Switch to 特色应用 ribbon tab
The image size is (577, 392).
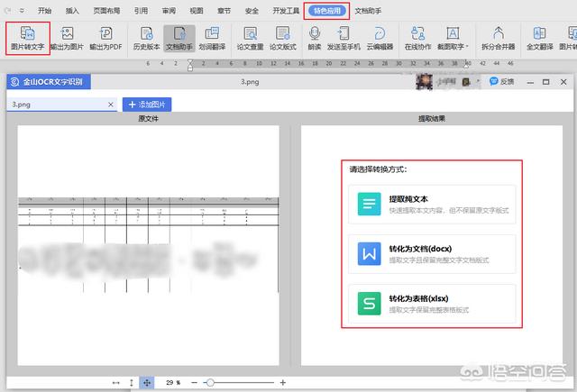(x=326, y=11)
